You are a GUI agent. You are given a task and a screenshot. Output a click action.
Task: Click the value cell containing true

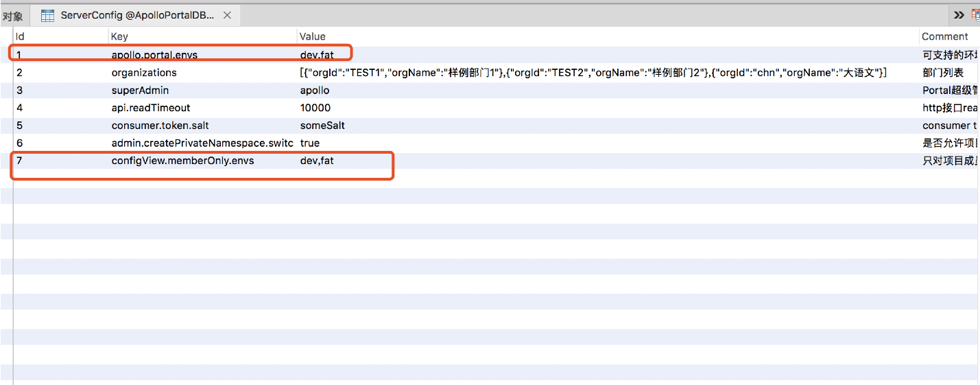pyautogui.click(x=608, y=143)
